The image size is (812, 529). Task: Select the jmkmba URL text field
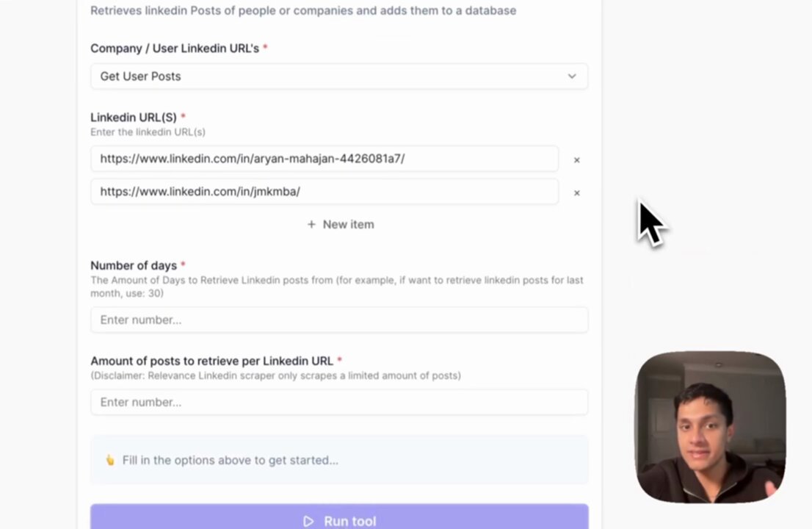(325, 192)
